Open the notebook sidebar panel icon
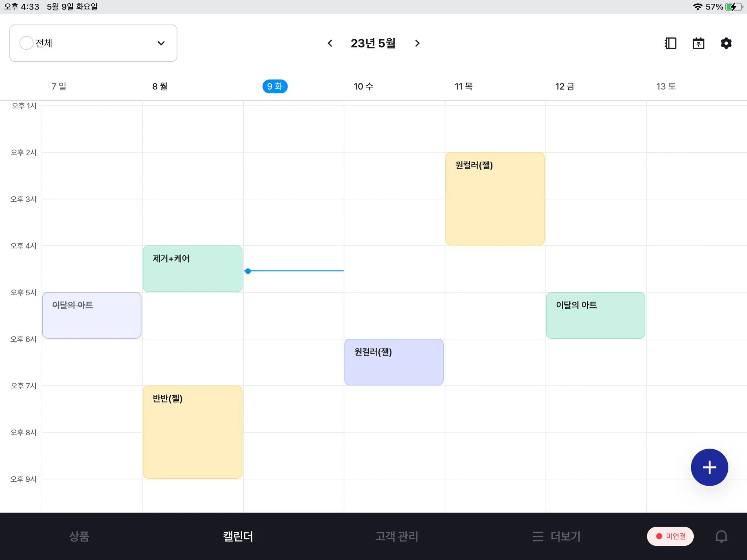 [670, 43]
